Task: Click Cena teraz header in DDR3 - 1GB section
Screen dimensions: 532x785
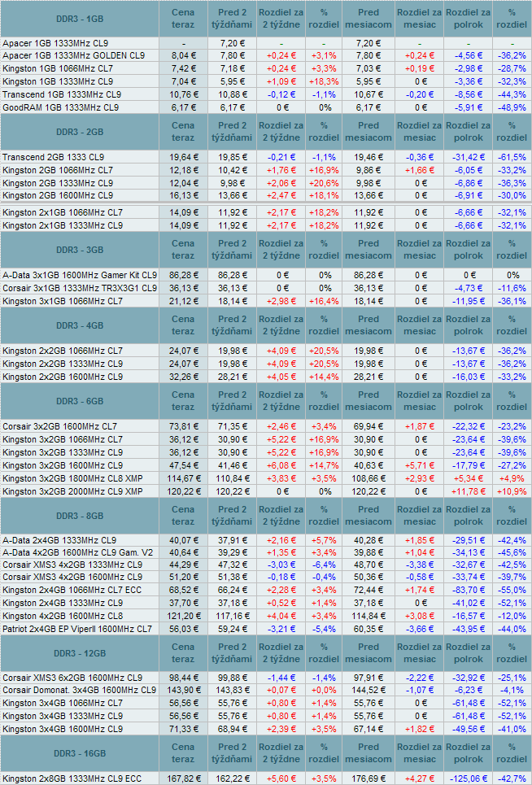Action: coord(183,19)
